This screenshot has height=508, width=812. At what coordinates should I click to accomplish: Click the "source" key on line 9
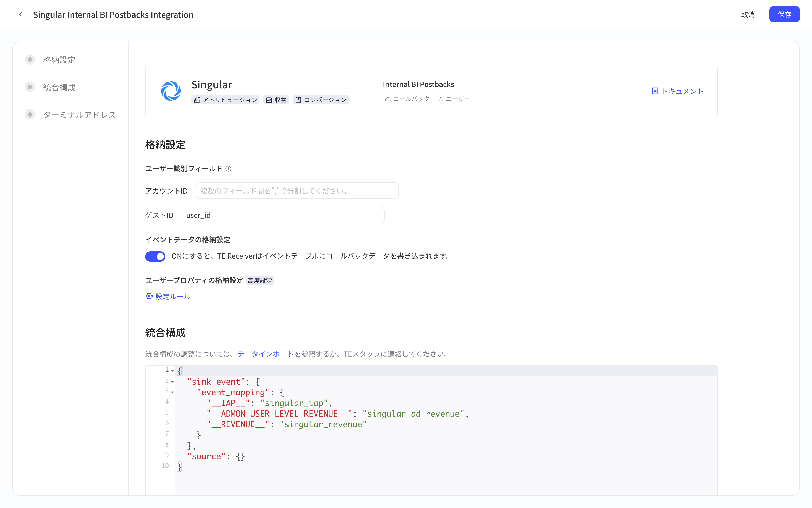[x=206, y=456]
